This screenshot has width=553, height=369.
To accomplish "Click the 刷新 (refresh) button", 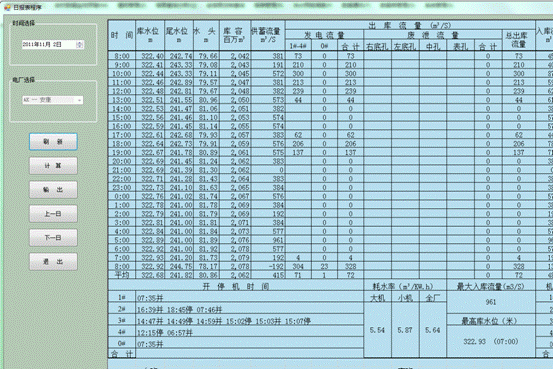I will pos(53,142).
